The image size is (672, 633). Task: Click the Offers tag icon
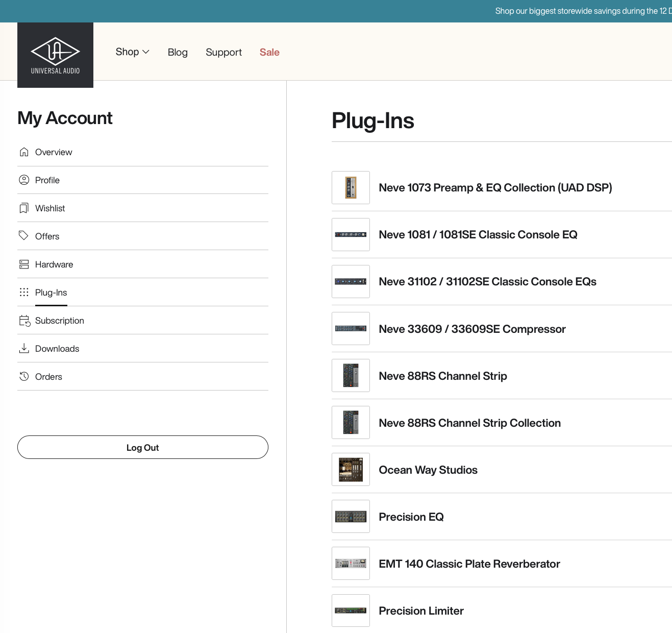coord(24,236)
